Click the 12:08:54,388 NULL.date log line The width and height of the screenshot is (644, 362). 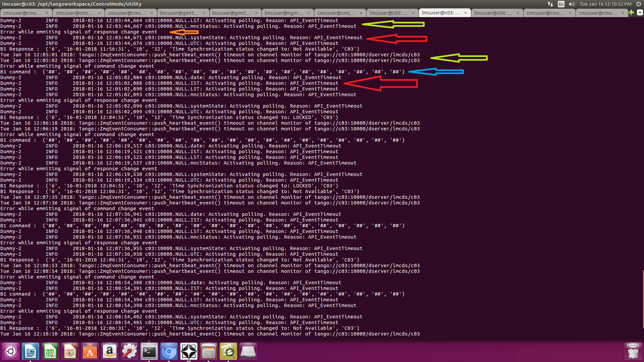(171, 283)
